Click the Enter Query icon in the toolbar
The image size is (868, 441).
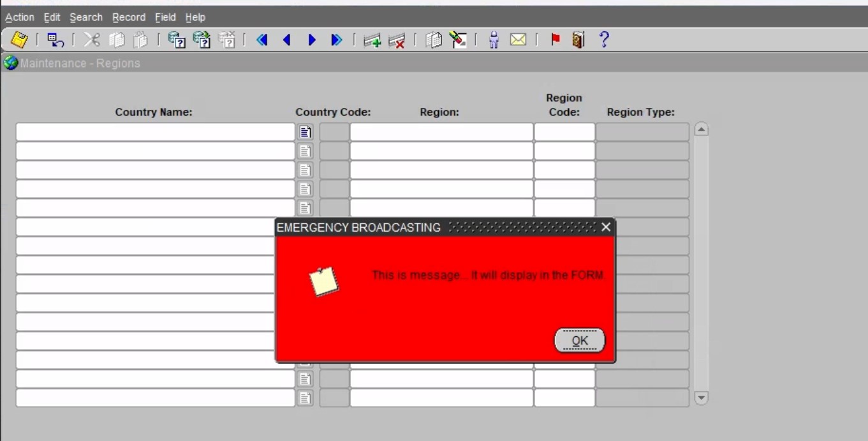click(176, 40)
